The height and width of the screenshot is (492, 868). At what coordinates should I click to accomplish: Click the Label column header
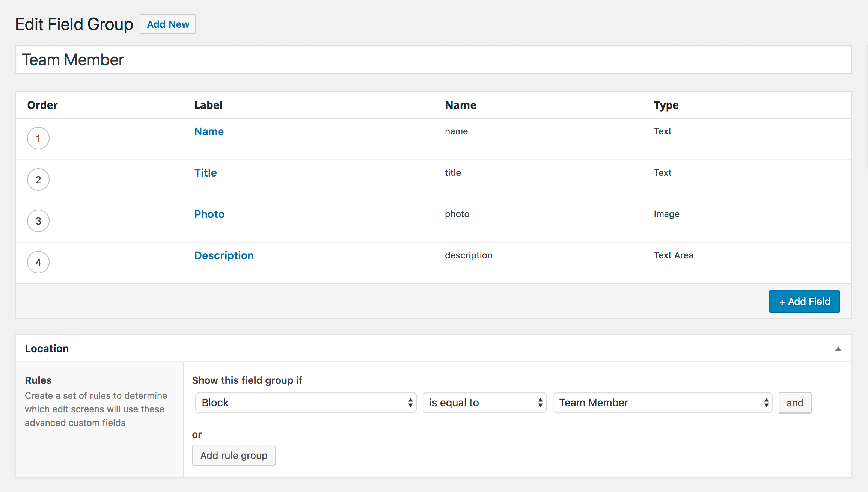(x=208, y=105)
